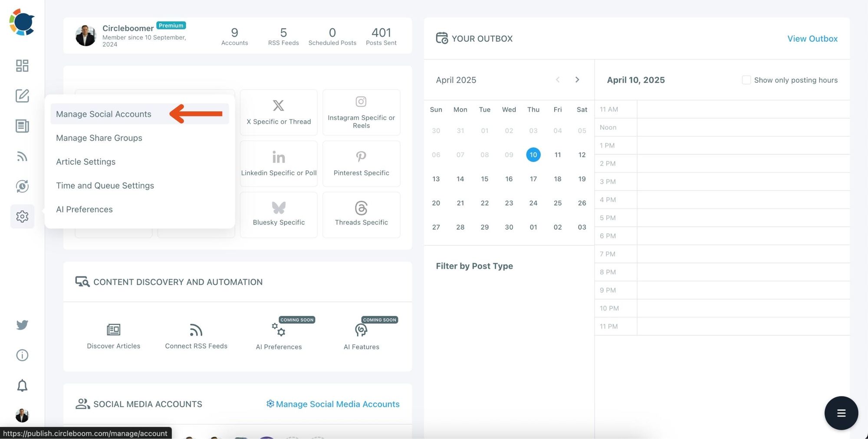This screenshot has width=868, height=439.
Task: Click the Twitter bird icon in sidebar
Action: pyautogui.click(x=22, y=324)
